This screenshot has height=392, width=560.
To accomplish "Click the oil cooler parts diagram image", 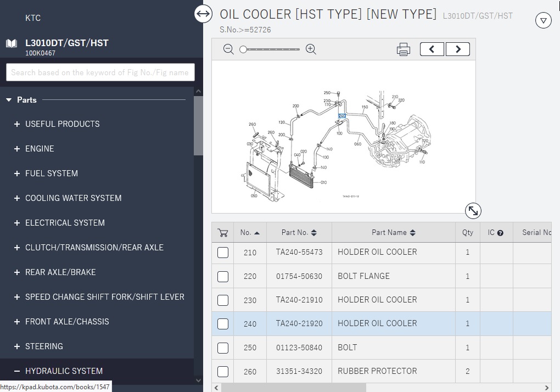I will [344, 137].
